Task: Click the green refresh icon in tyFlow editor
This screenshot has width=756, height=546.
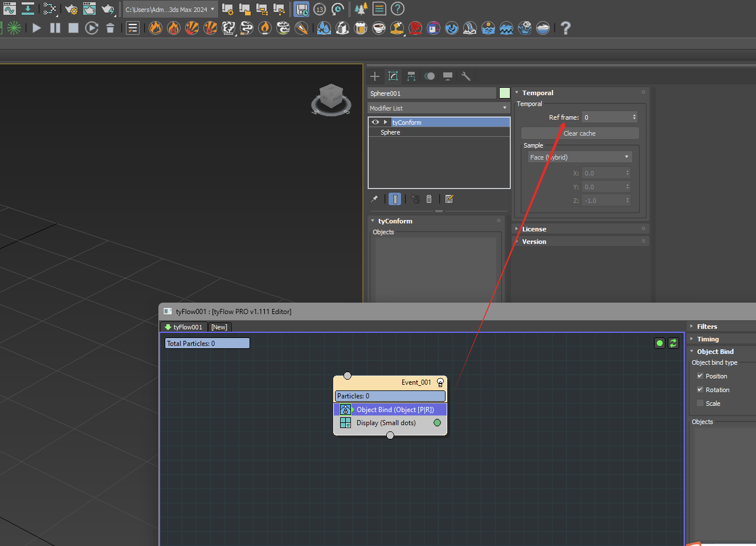Action: [x=673, y=343]
